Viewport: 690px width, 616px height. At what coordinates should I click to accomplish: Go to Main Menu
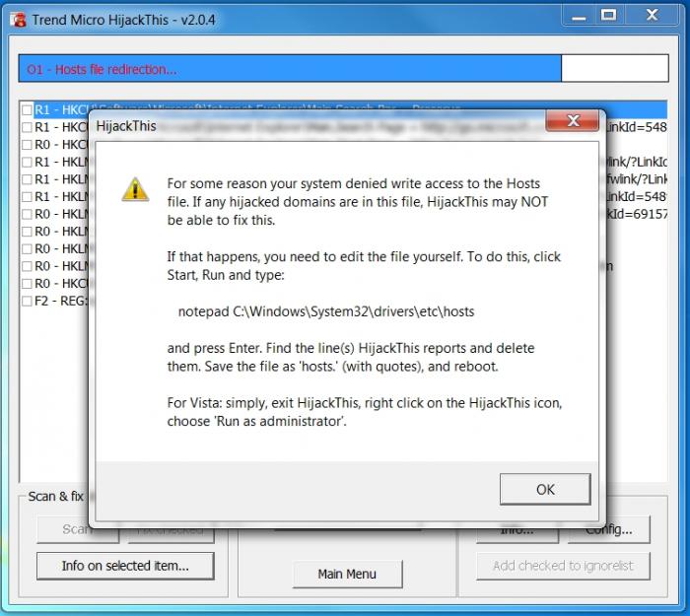click(x=347, y=574)
